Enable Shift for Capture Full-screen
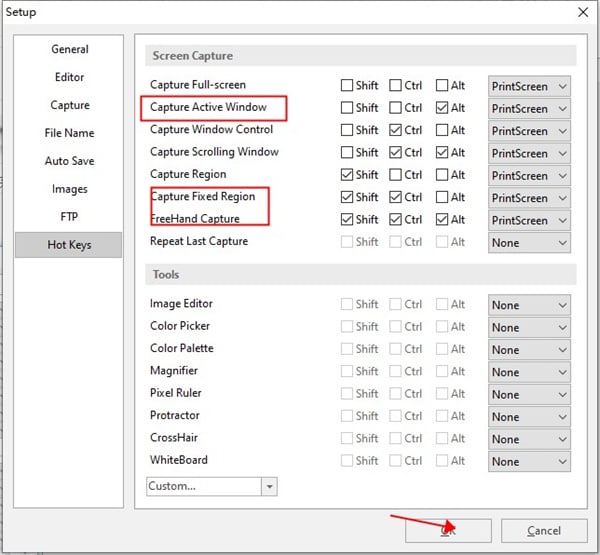Image resolution: width=600 pixels, height=555 pixels. [x=347, y=85]
